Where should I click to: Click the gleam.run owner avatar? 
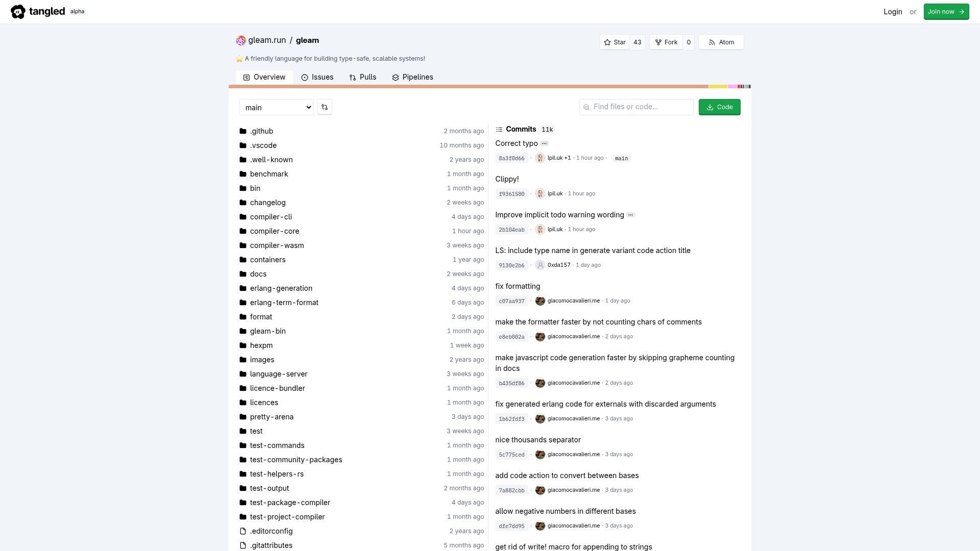click(241, 40)
